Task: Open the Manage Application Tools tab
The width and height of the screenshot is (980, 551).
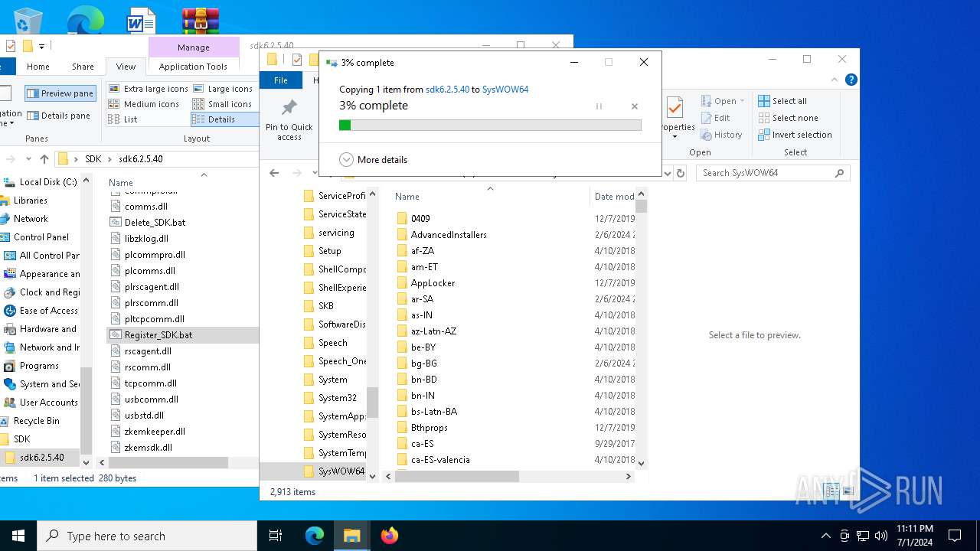Action: click(x=193, y=67)
